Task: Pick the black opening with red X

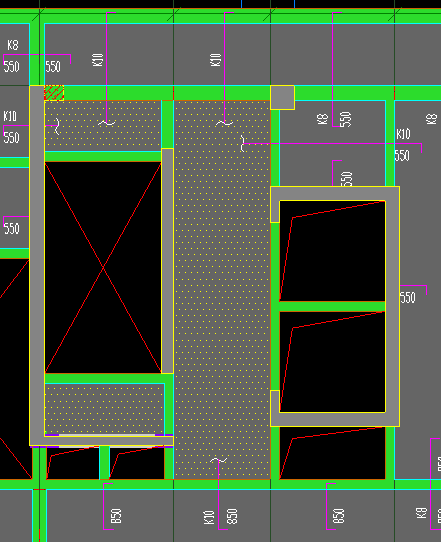Action: [x=103, y=267]
